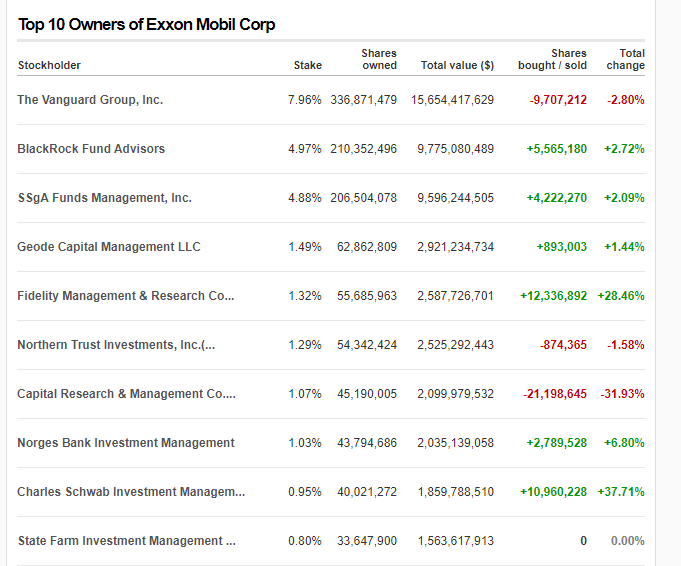Open Fidelity Management & Research Co... link
681x566 pixels.
(x=126, y=296)
